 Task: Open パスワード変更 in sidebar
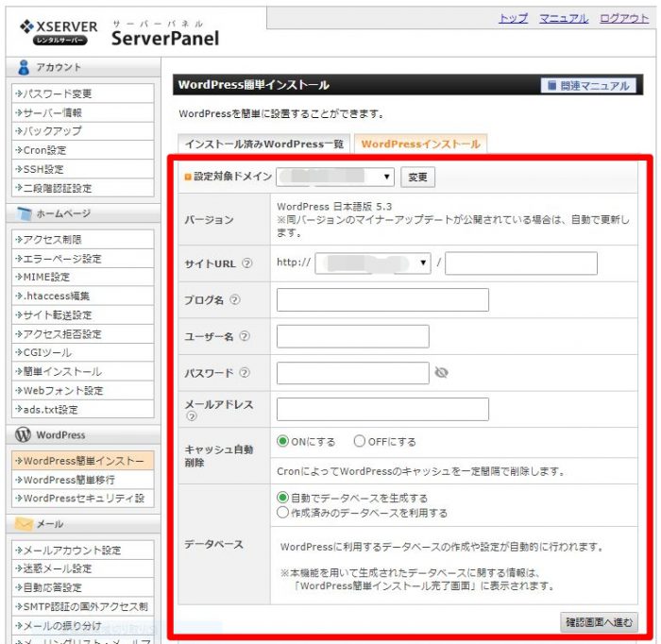tap(83, 93)
